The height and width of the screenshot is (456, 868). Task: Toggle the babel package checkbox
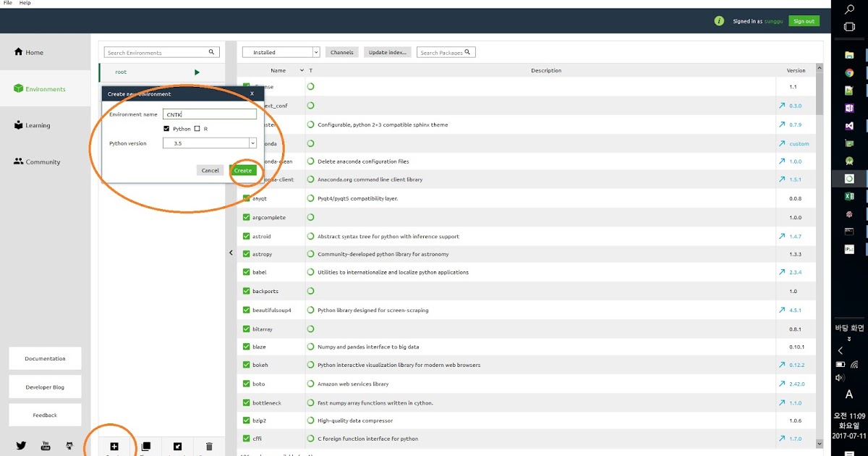[x=247, y=272]
